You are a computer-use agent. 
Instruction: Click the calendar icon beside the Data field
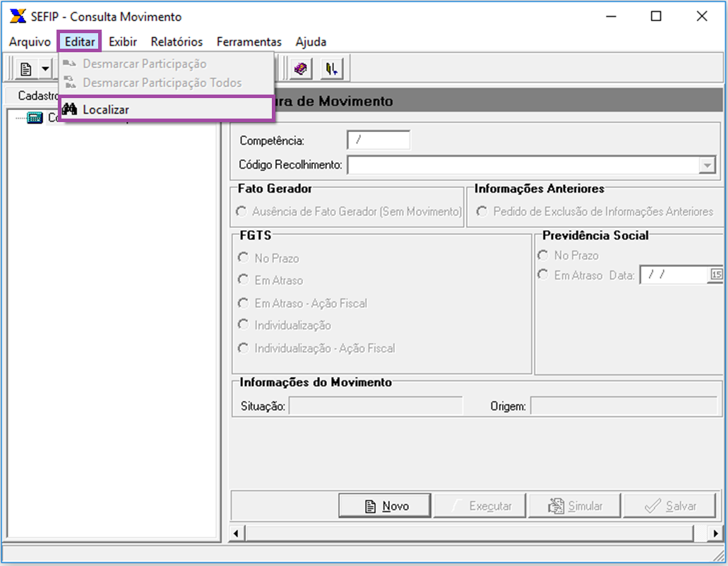pyautogui.click(x=717, y=275)
